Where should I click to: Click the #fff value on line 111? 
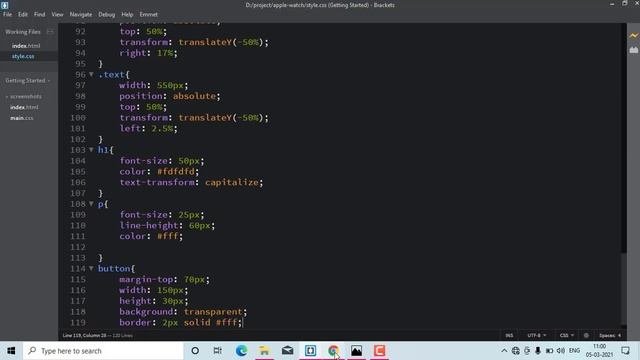pos(168,236)
